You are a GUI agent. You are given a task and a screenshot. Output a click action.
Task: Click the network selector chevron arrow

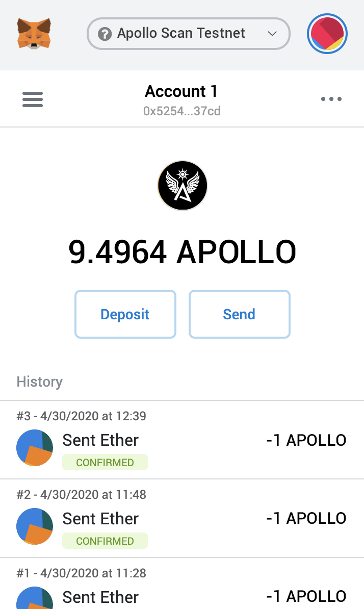point(272,34)
